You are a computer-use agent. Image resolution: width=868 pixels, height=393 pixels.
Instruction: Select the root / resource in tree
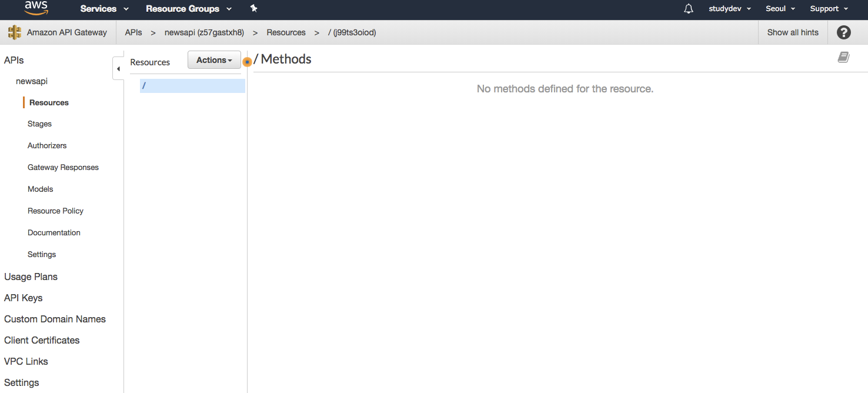(192, 86)
